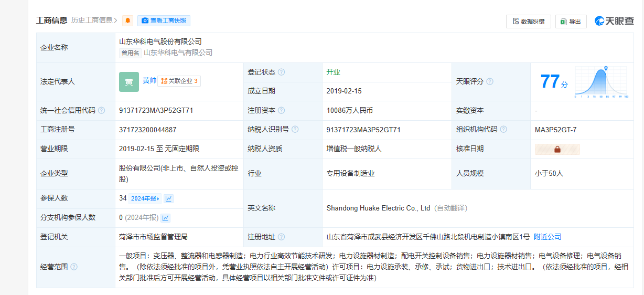
Task: Click help icon beside 注册资本
Action: (281, 111)
